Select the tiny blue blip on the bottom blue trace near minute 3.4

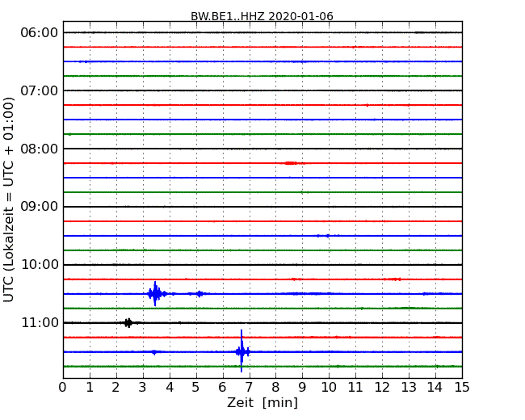click(154, 352)
